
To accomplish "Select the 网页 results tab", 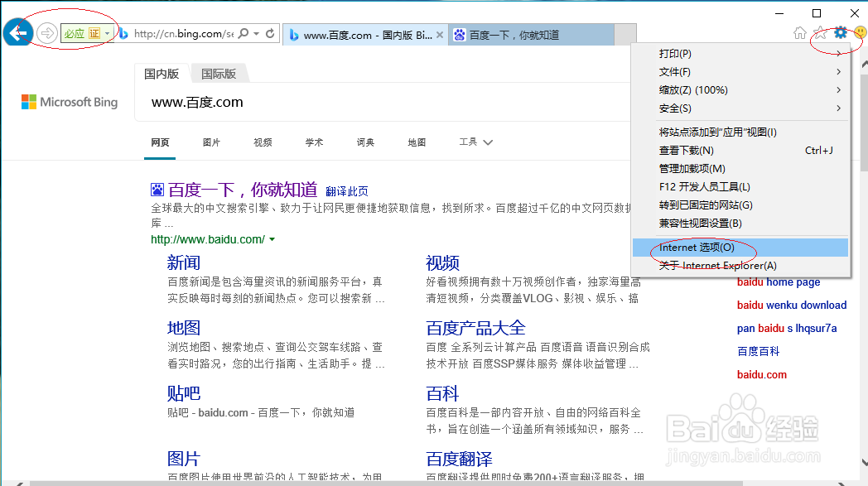I will (160, 142).
